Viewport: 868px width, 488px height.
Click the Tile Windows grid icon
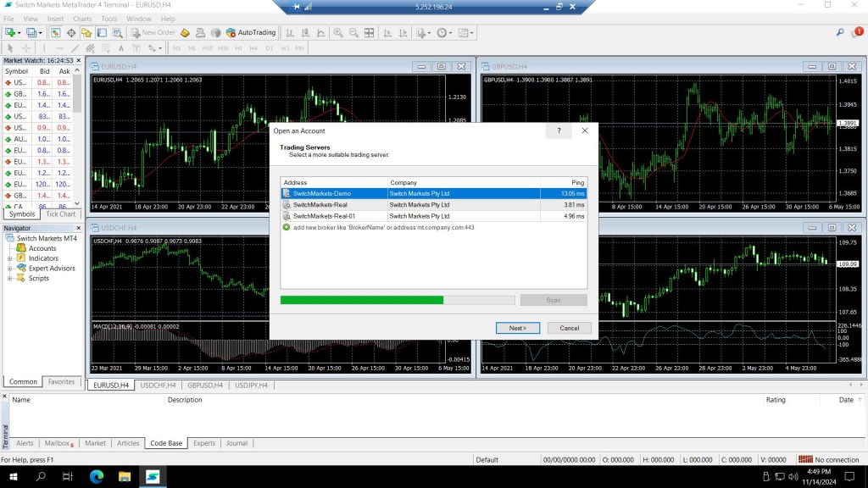pyautogui.click(x=369, y=32)
